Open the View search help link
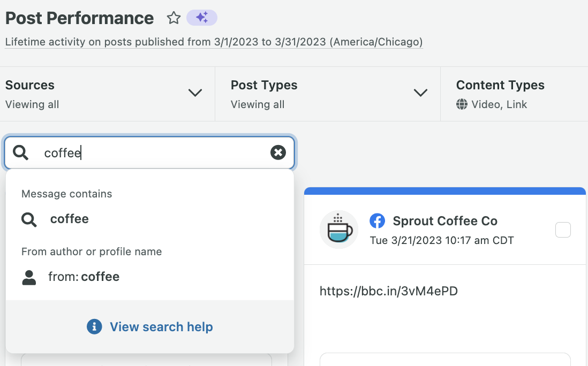This screenshot has height=366, width=588. pos(161,327)
